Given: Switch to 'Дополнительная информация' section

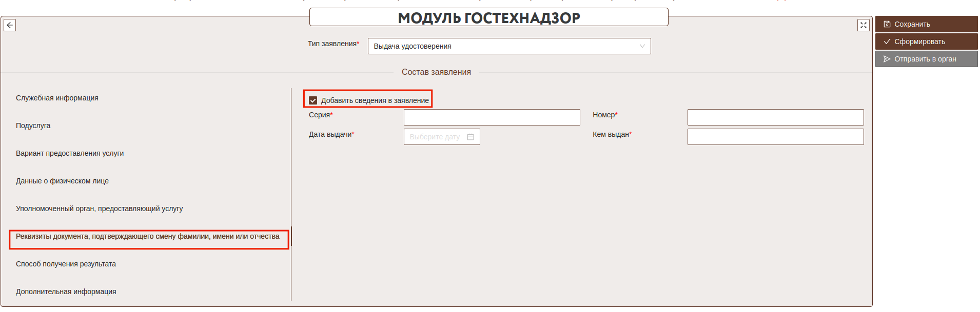Looking at the screenshot, I should pyautogui.click(x=66, y=292).
